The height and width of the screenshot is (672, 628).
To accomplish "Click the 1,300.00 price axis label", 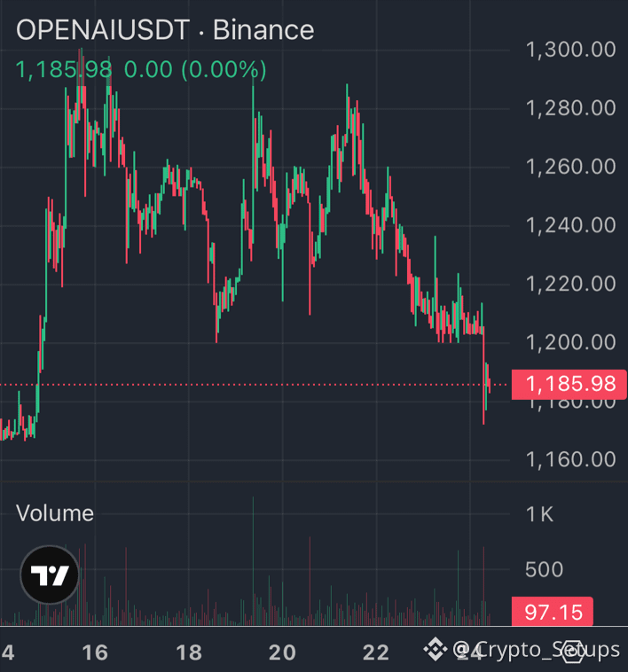I will (571, 50).
